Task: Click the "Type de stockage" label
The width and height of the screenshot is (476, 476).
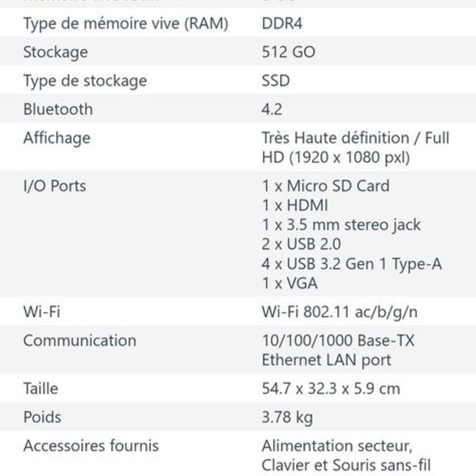Action: click(85, 80)
